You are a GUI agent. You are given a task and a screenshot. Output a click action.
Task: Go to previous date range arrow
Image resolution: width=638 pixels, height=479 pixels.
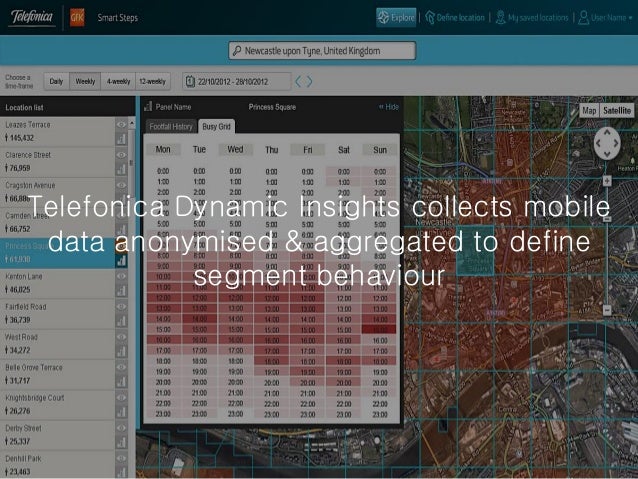tap(298, 81)
